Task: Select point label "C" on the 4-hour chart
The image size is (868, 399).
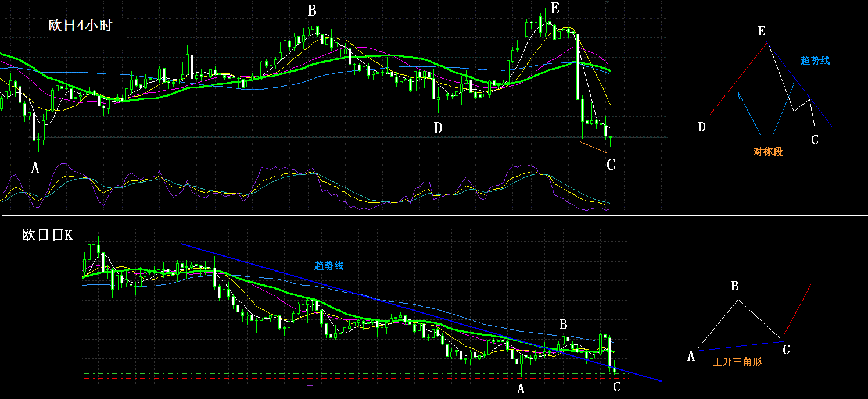Action: pyautogui.click(x=611, y=165)
